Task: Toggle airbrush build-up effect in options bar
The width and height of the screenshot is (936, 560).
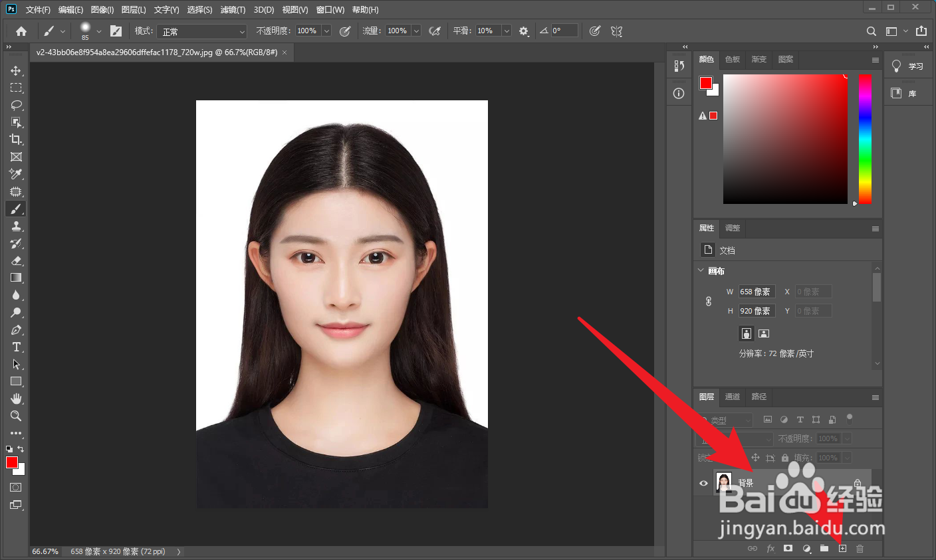Action: pyautogui.click(x=435, y=31)
